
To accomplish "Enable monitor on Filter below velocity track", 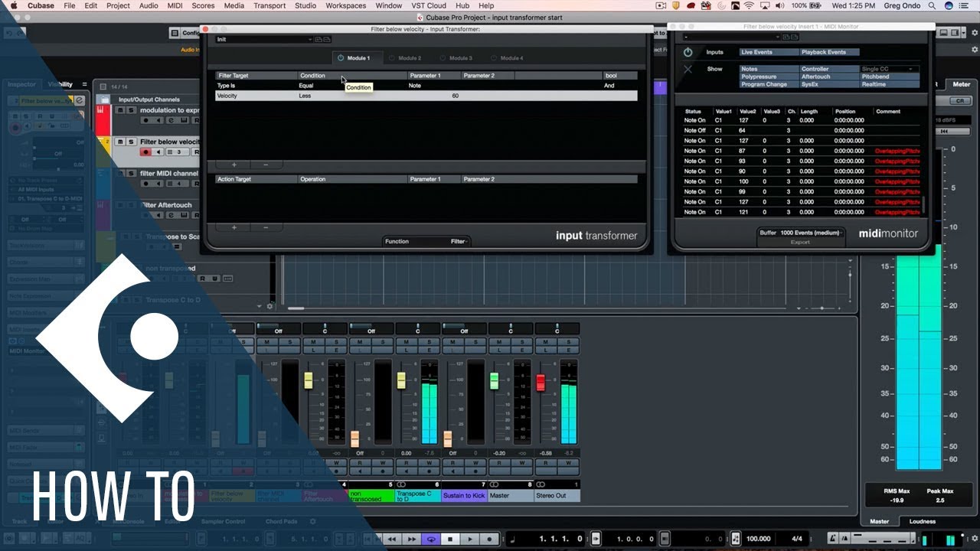I will click(x=157, y=152).
